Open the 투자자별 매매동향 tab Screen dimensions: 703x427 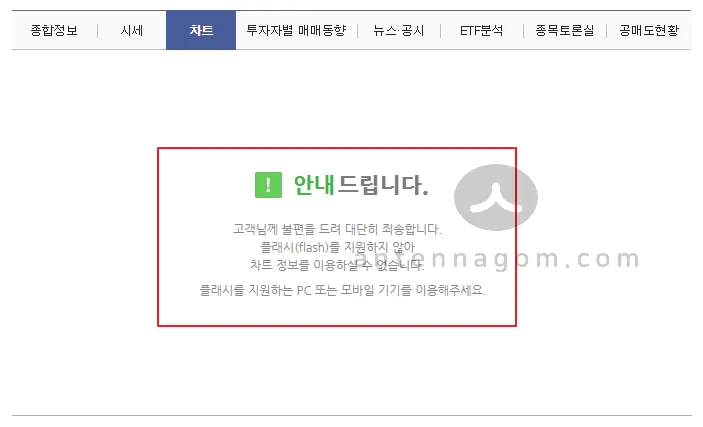tap(296, 30)
